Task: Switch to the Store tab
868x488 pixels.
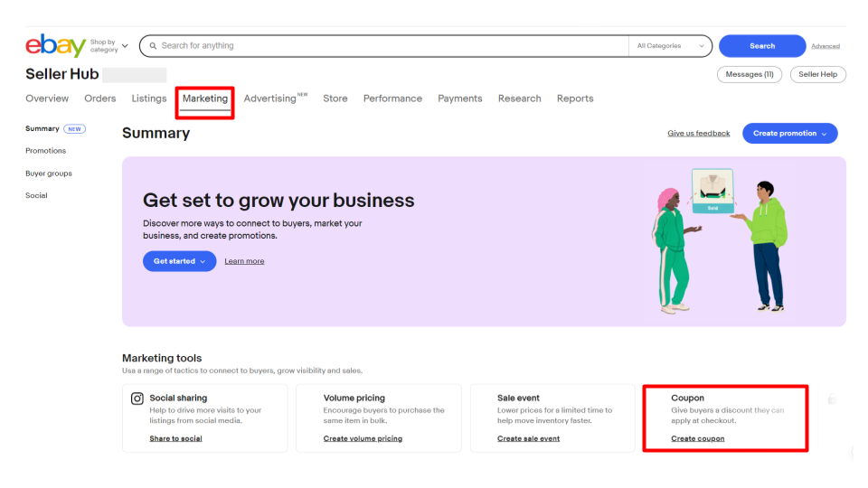Action: tap(335, 99)
